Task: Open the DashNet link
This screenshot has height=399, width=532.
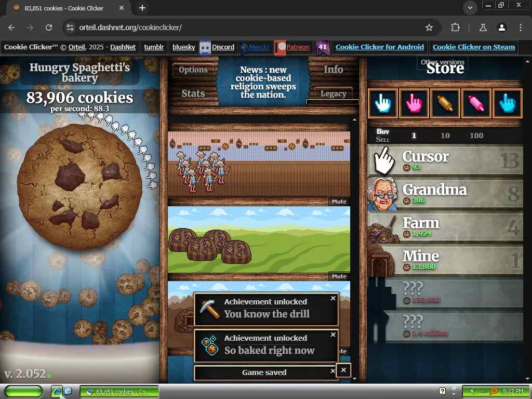Action: 123,47
